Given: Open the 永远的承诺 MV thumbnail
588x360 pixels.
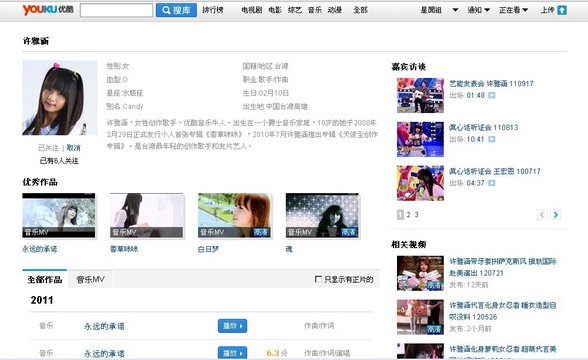Looking at the screenshot, I should 59,216.
